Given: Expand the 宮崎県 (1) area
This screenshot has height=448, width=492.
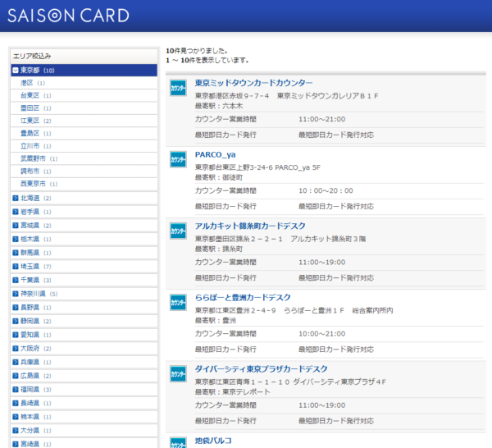Looking at the screenshot, I should pyautogui.click(x=84, y=443).
